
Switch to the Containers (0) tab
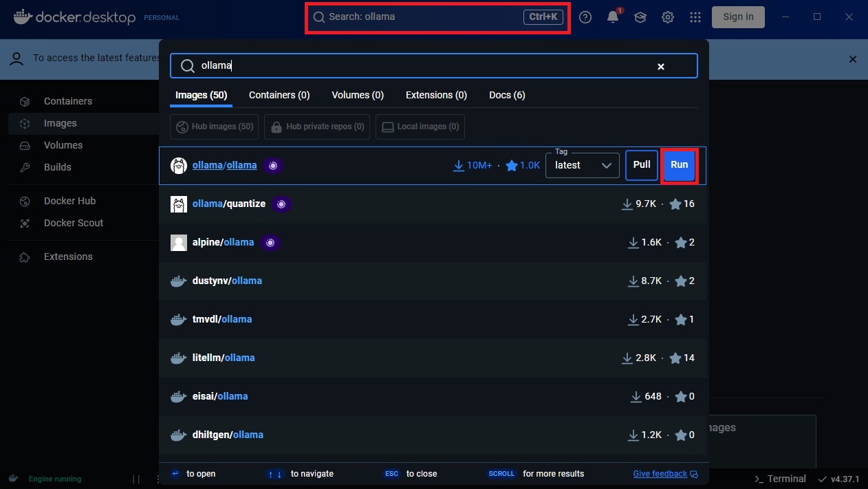pos(279,95)
